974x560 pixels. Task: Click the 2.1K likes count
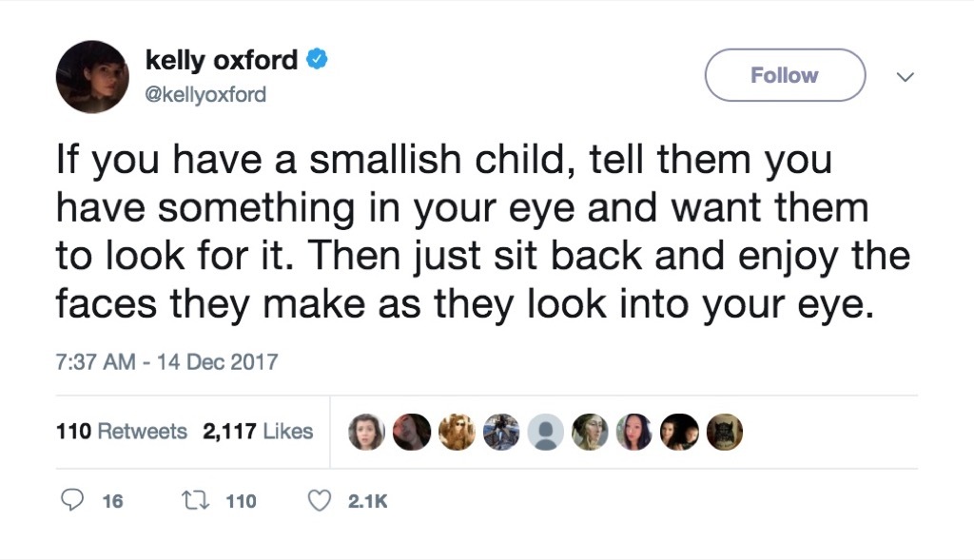pyautogui.click(x=365, y=498)
